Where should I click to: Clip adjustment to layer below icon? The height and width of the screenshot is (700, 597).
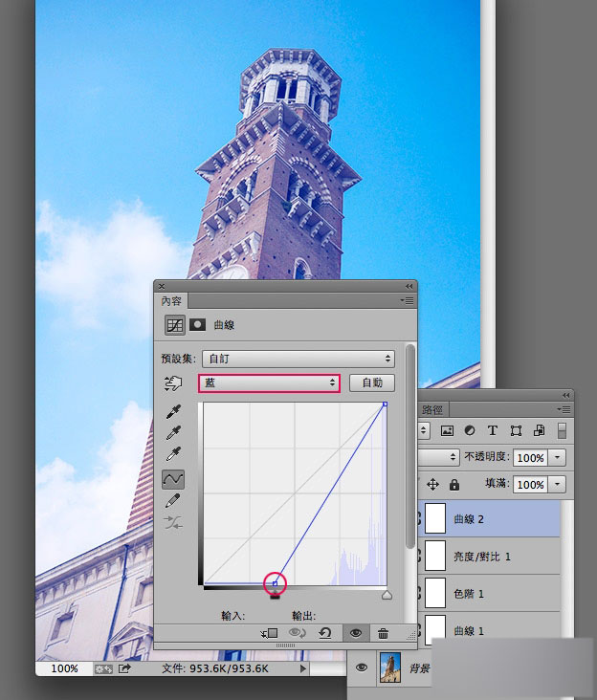(x=269, y=633)
